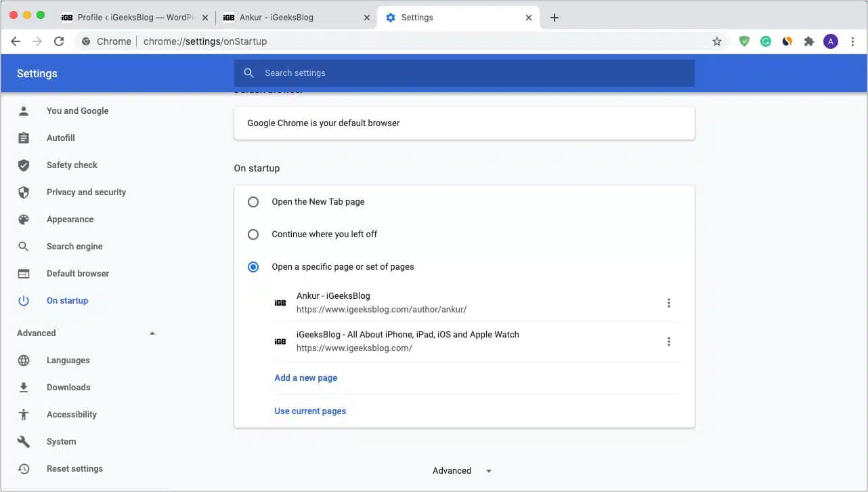Collapse the Advanced section in the sidebar

point(152,333)
